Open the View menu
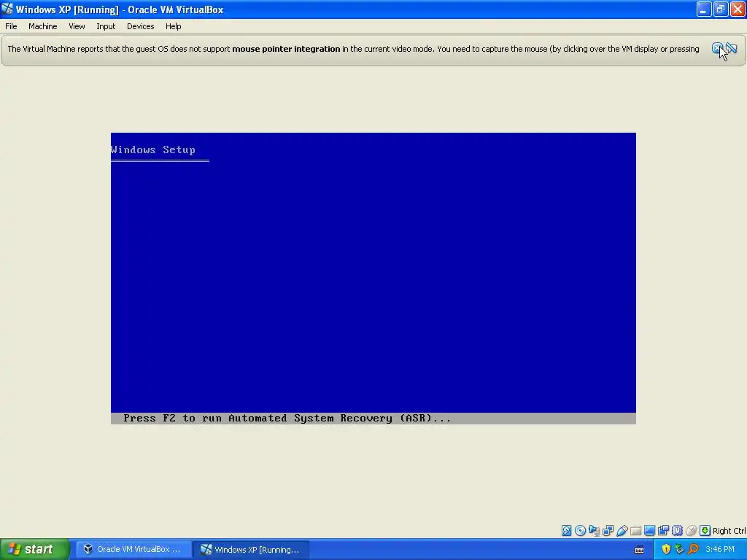The width and height of the screenshot is (747, 560). tap(77, 26)
